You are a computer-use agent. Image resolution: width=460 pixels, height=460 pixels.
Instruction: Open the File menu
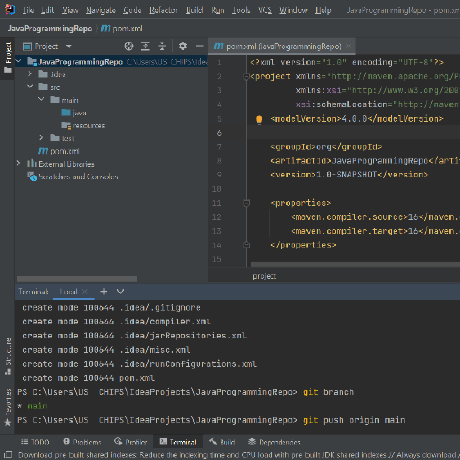[x=28, y=10]
